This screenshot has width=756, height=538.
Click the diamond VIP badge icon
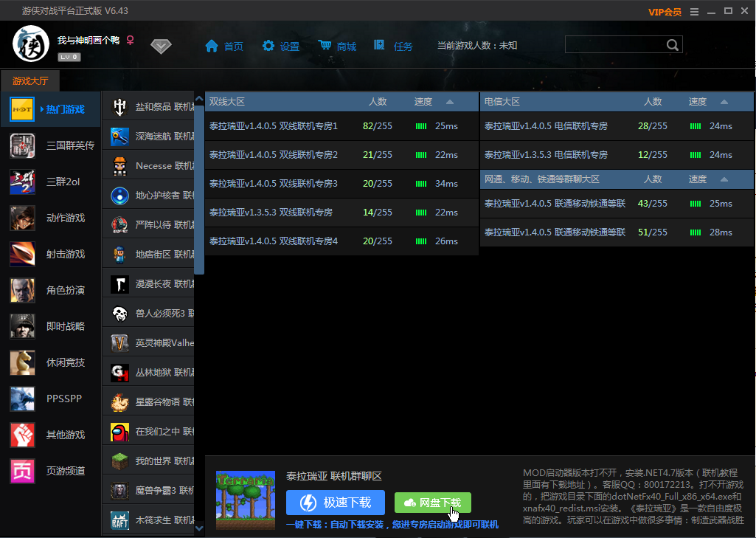[x=161, y=46]
